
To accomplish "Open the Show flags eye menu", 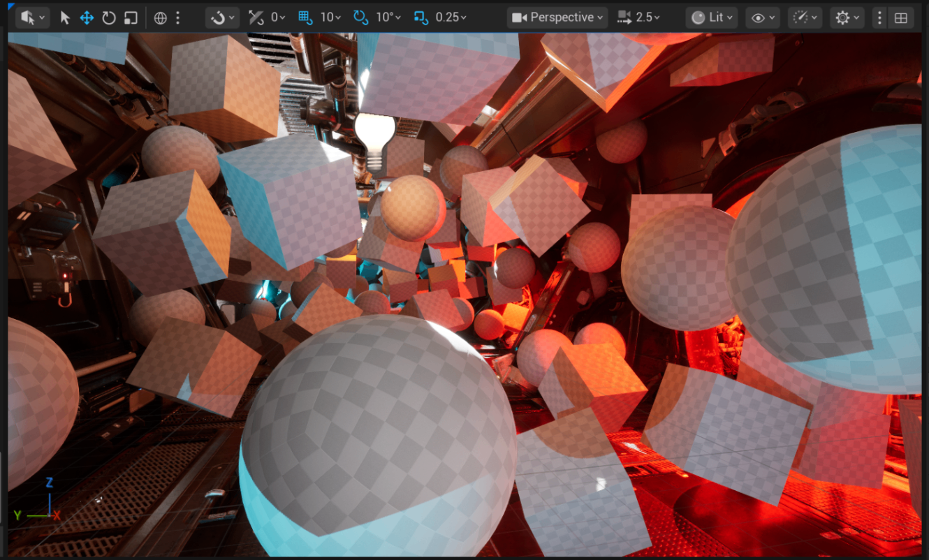I will (x=763, y=17).
